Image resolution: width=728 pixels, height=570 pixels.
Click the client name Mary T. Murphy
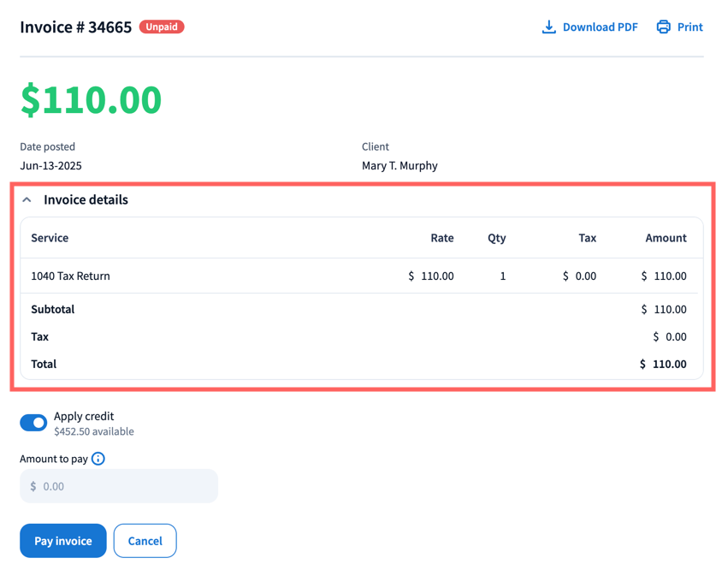coord(400,166)
